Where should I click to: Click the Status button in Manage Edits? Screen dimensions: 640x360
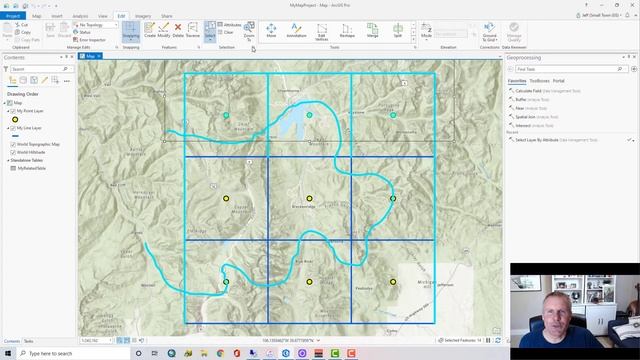[x=82, y=32]
